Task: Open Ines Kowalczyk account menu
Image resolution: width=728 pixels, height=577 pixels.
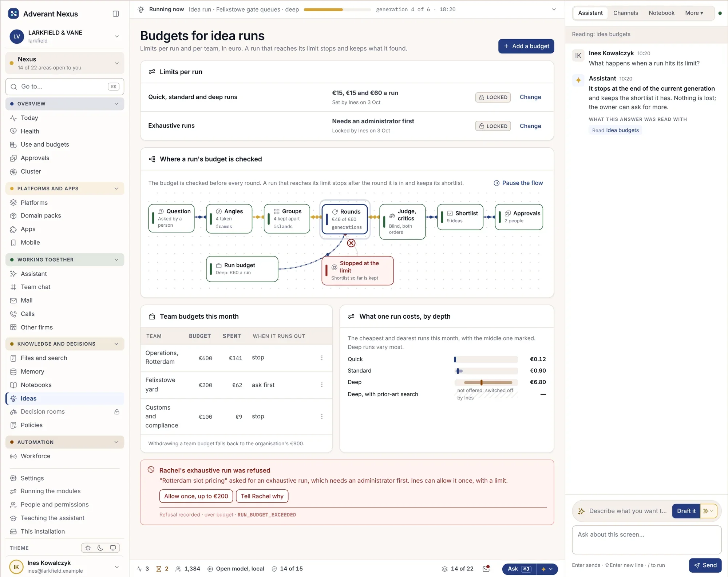Action: (x=65, y=566)
